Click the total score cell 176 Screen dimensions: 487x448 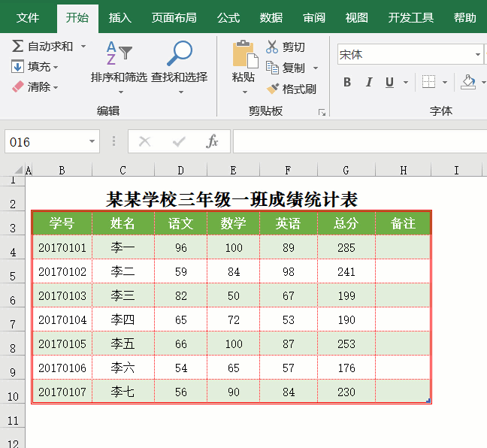[x=346, y=368]
